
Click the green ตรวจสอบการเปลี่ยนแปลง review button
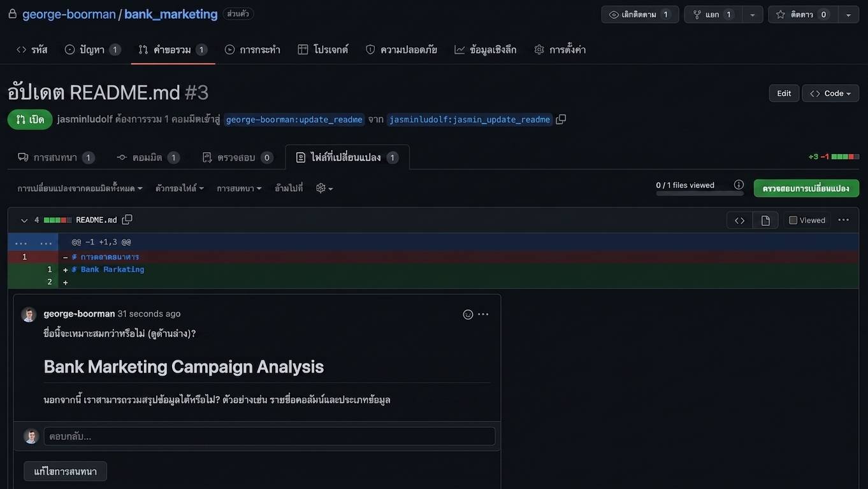pos(806,188)
